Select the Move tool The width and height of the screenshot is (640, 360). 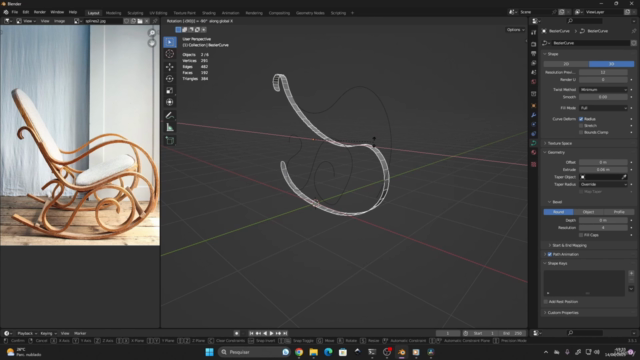(170, 67)
